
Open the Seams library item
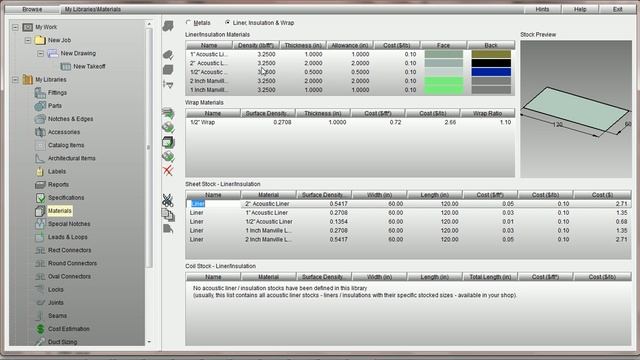click(x=57, y=316)
